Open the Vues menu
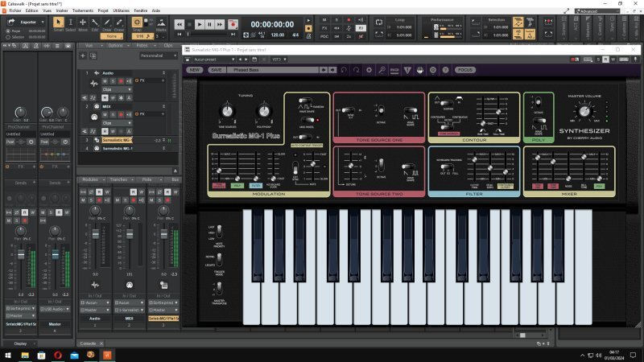The height and width of the screenshot is (362, 644). [47, 10]
